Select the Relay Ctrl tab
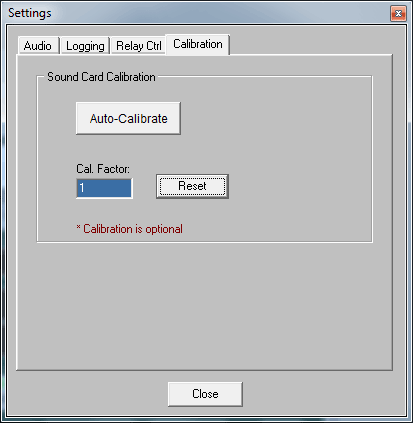413x423 pixels. pos(138,46)
